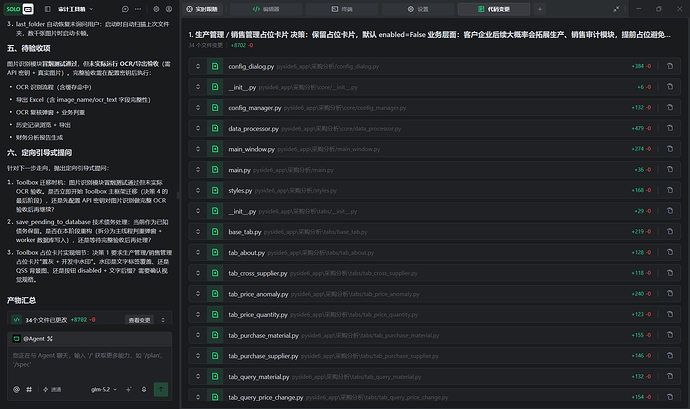690x409 pixels.
Task: Click the @ mention icon in chat
Action: click(x=16, y=389)
